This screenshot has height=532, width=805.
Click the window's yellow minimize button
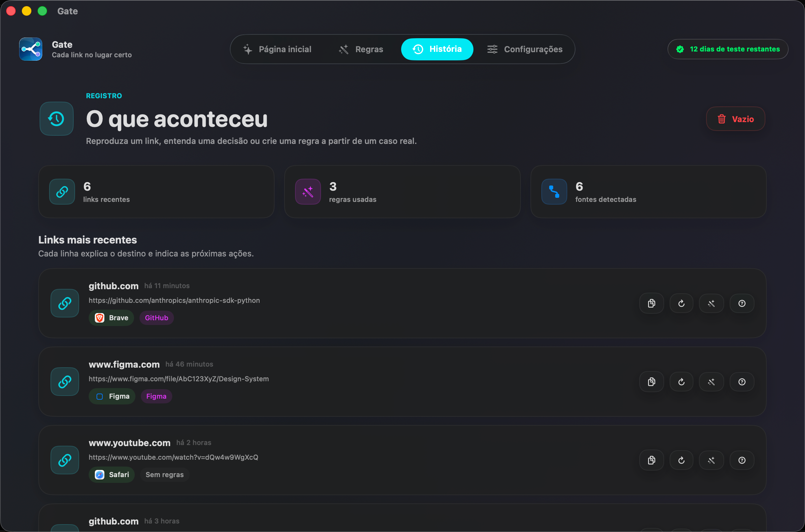(27, 11)
